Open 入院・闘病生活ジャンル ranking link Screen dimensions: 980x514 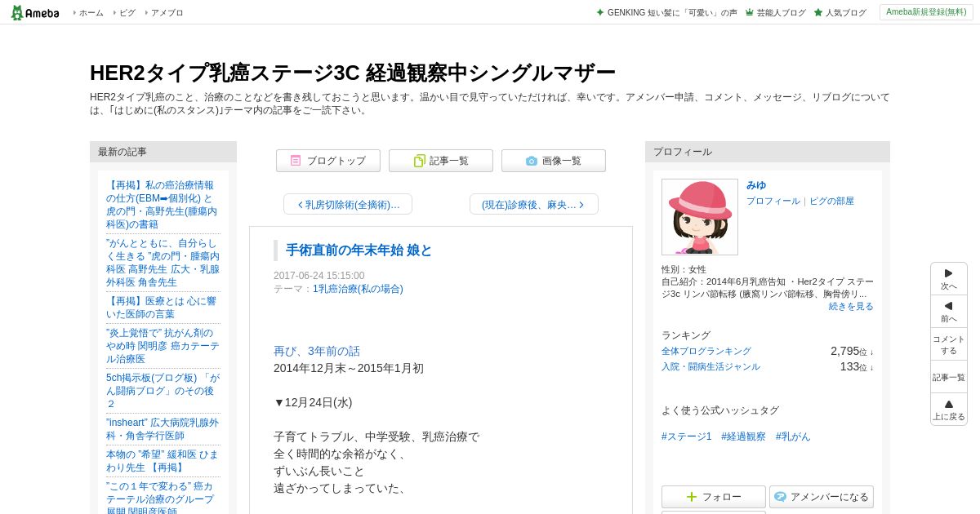coord(710,366)
